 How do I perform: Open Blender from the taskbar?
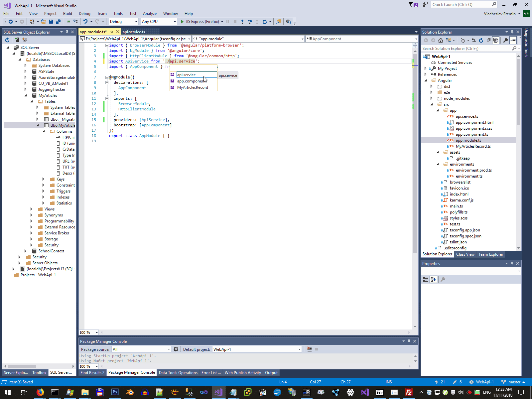click(x=130, y=392)
